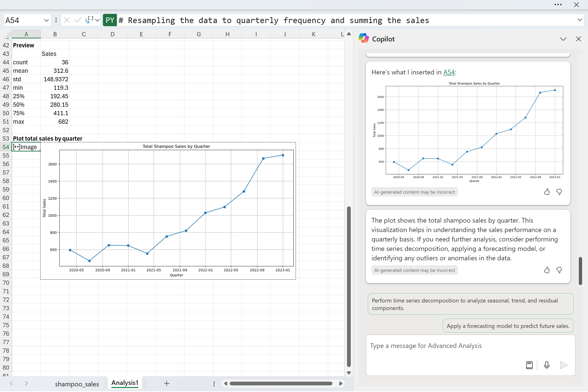Open the Python output type dropdown
Screen dimensions: 588x392
pyautogui.click(x=98, y=20)
